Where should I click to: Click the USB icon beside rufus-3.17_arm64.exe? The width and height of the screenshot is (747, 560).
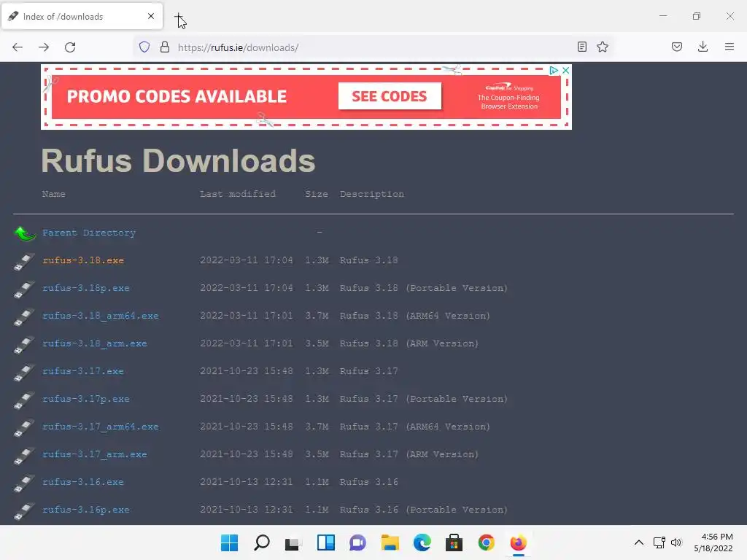tap(24, 427)
